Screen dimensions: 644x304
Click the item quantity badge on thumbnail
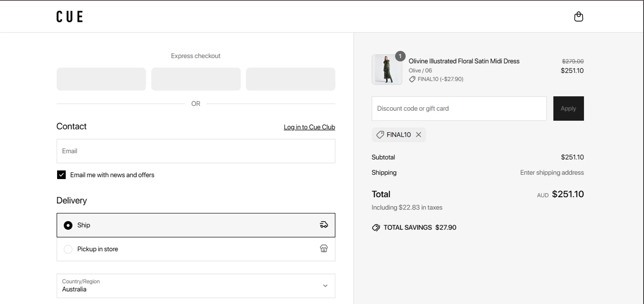tap(400, 56)
